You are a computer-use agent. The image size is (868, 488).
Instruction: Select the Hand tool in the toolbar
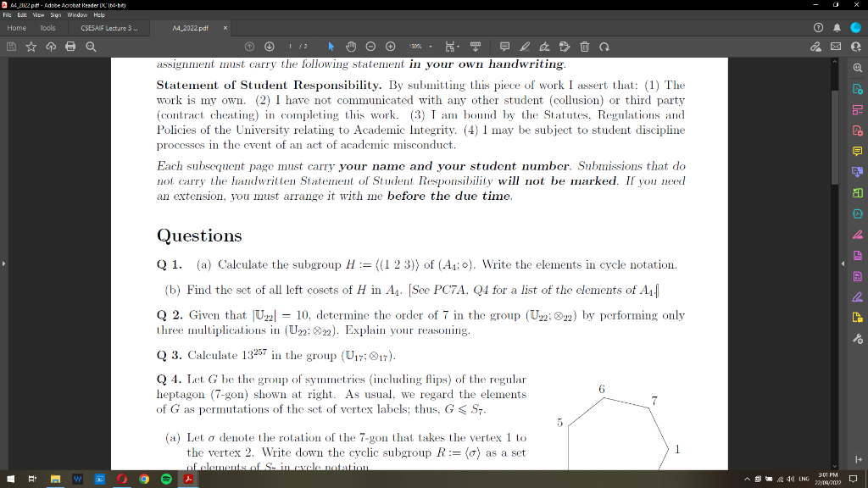(352, 47)
